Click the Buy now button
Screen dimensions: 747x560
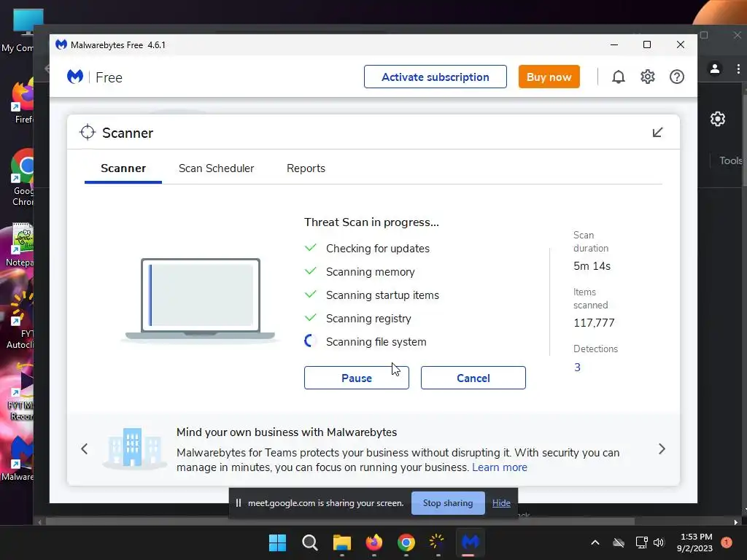549,77
